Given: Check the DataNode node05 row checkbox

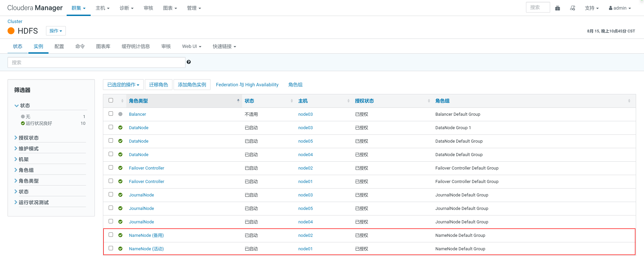Looking at the screenshot, I should (111, 140).
